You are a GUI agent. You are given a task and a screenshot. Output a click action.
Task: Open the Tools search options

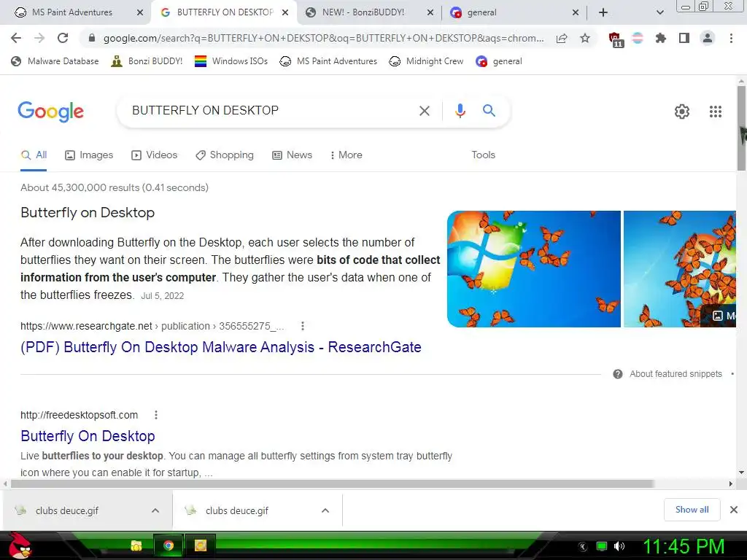483,155
